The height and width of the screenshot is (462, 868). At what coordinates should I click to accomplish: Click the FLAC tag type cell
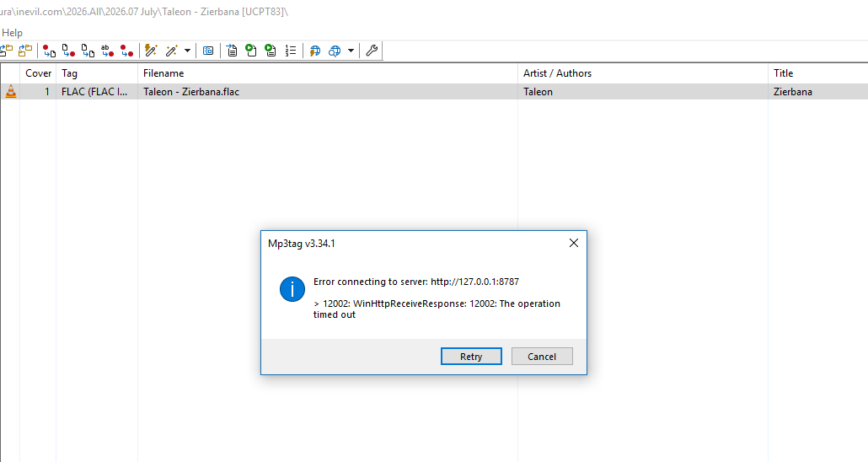[x=97, y=91]
